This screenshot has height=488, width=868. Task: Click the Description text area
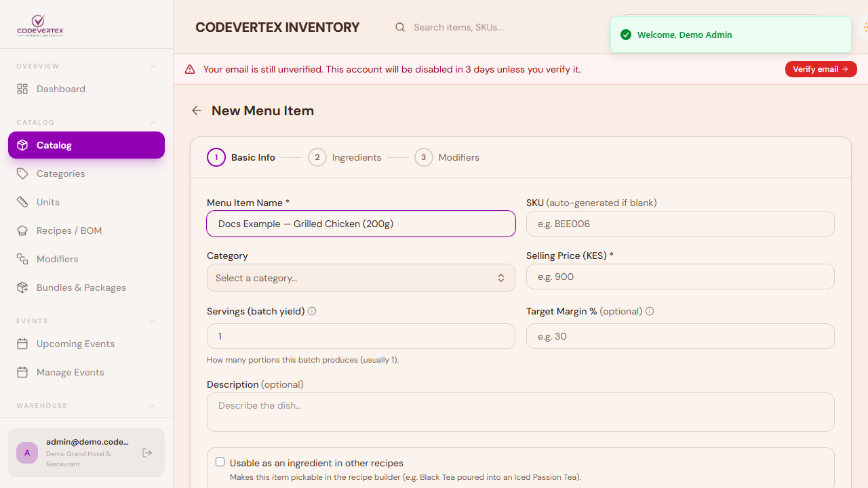(521, 412)
